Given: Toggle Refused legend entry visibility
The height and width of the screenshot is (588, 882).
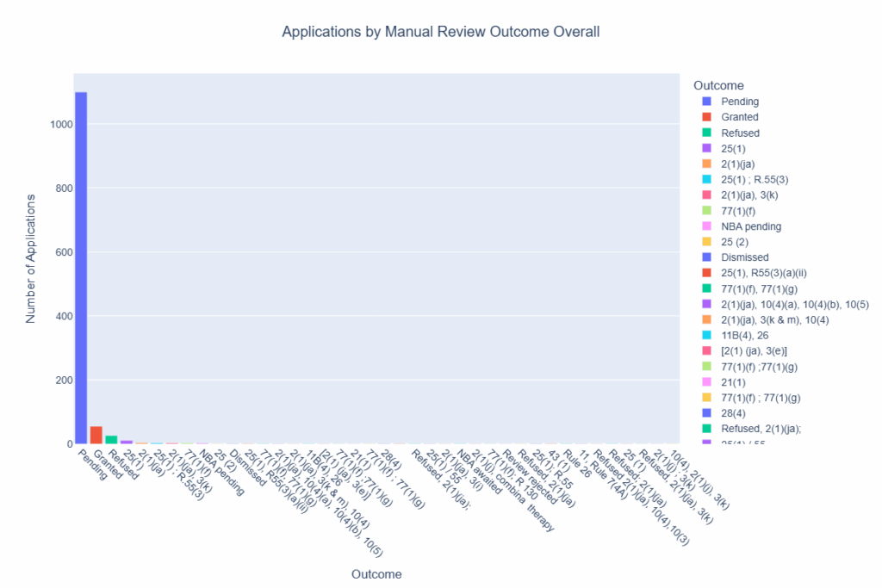Looking at the screenshot, I should [x=739, y=133].
